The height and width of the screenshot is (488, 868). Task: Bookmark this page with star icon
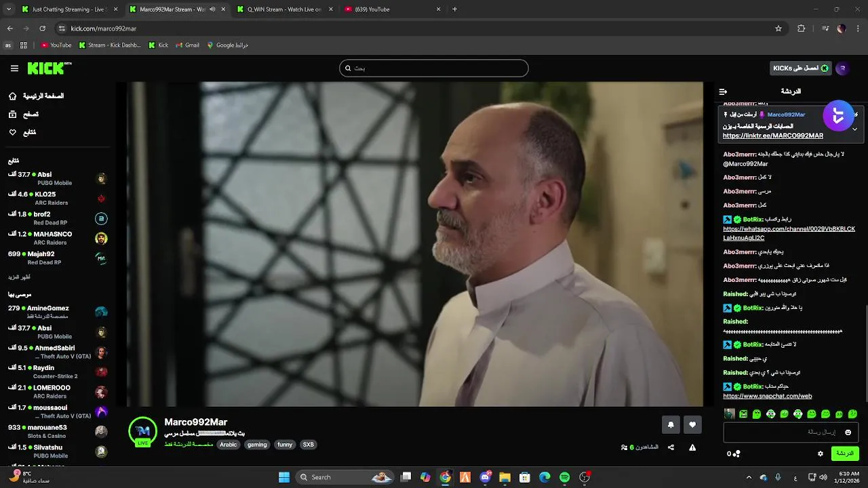[778, 28]
